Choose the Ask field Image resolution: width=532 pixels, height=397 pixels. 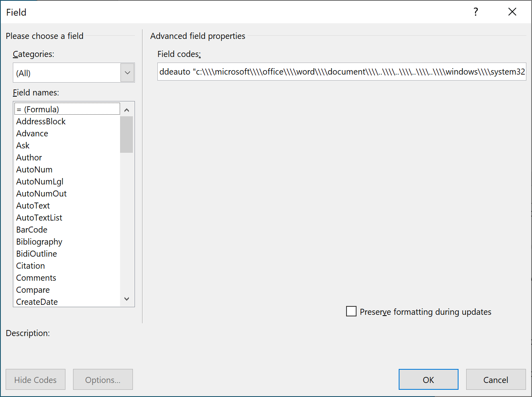(23, 146)
